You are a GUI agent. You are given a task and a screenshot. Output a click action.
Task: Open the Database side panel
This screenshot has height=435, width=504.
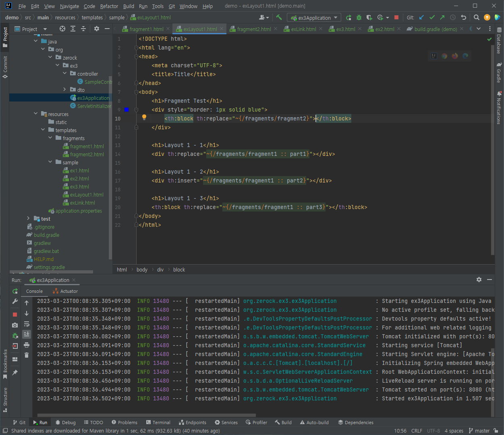click(499, 41)
